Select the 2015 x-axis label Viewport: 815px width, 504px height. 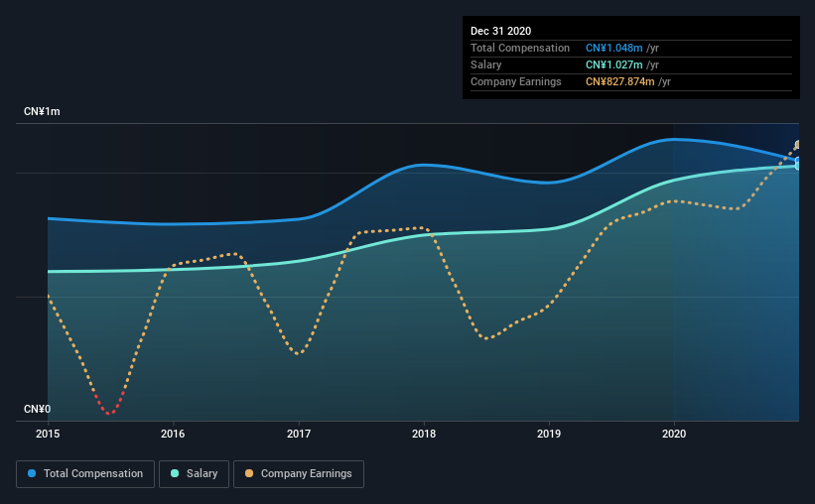[x=48, y=434]
